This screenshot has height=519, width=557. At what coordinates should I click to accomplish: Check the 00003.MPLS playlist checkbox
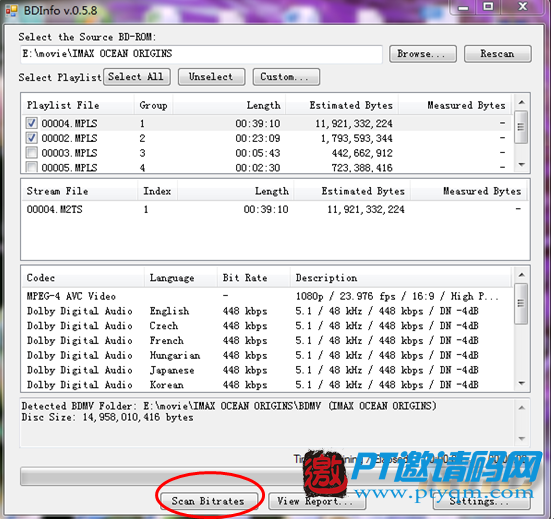pyautogui.click(x=31, y=153)
